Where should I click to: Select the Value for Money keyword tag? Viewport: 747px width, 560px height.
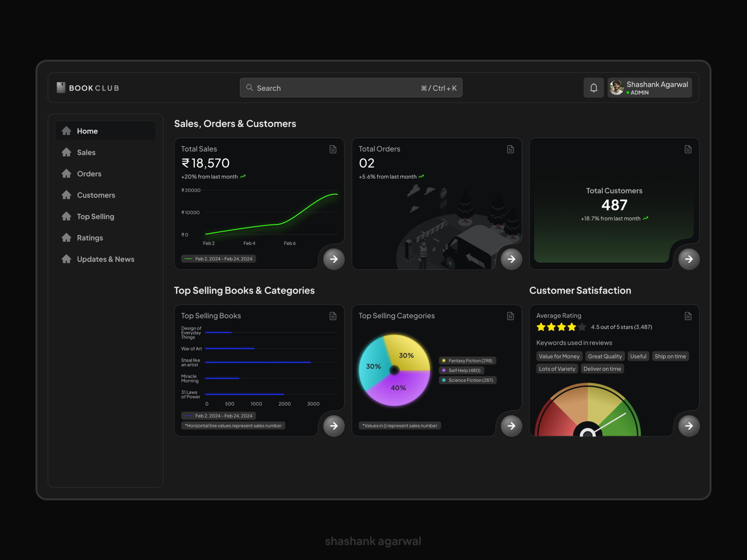click(x=559, y=357)
